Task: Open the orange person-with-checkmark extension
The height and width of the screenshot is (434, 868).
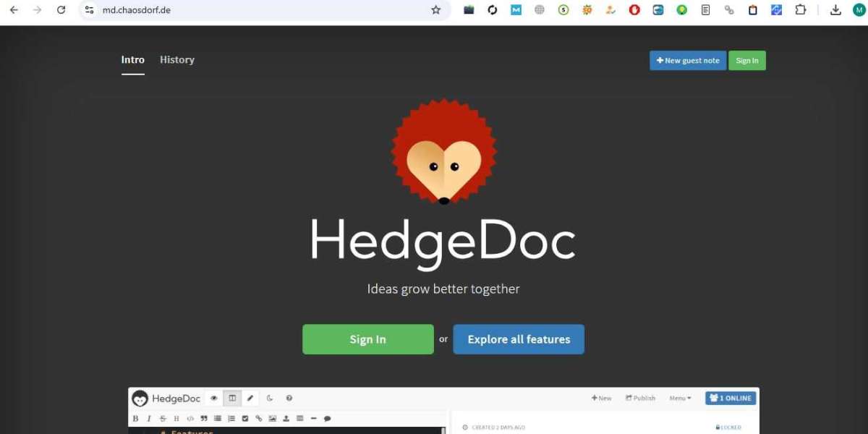Action: coord(610,10)
